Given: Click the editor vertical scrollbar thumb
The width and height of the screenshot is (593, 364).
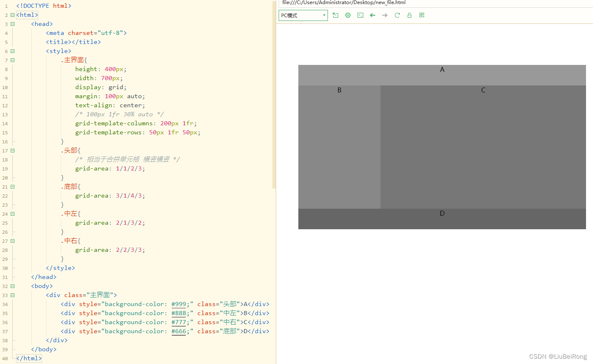Looking at the screenshot, I should [x=274, y=94].
